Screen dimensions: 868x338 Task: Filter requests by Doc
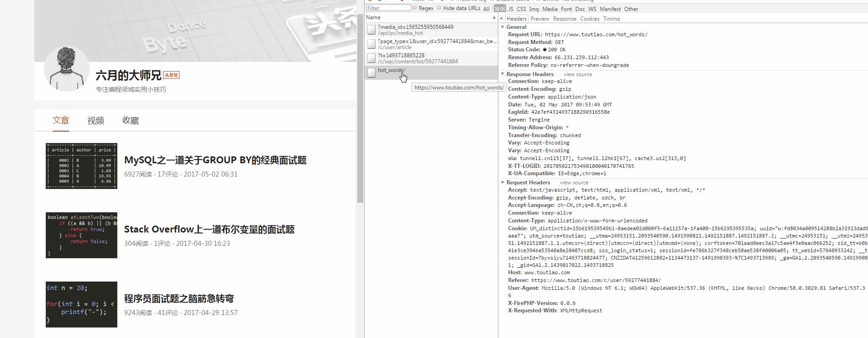(580, 9)
